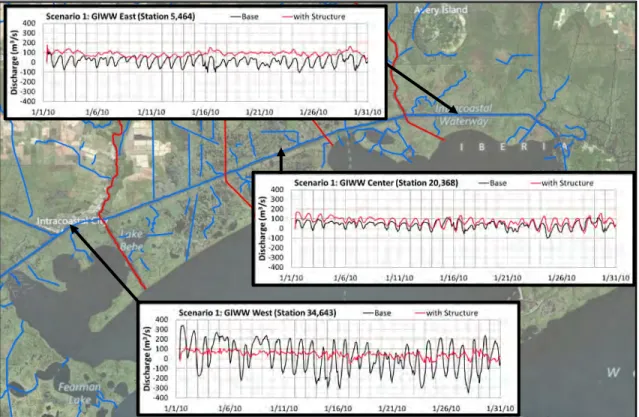
Task: Click the '400' y-axis value on the Center chart
Action: pyautogui.click(x=277, y=189)
